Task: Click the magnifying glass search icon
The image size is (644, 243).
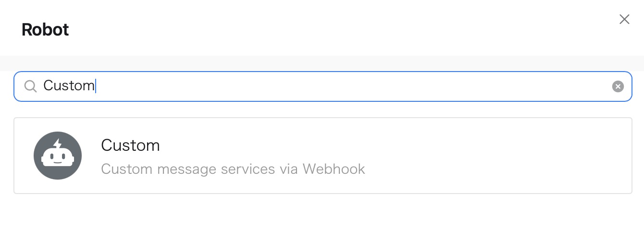Action: [30, 86]
